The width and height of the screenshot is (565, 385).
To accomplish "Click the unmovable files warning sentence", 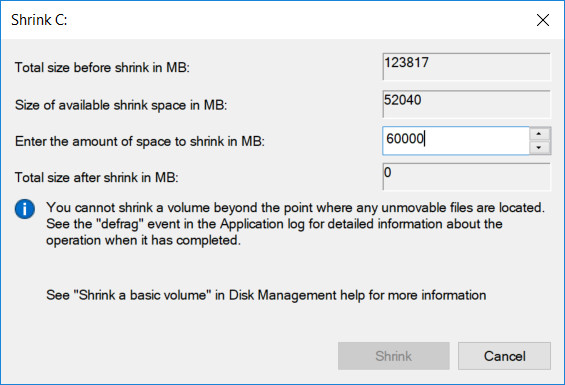I will [x=295, y=208].
